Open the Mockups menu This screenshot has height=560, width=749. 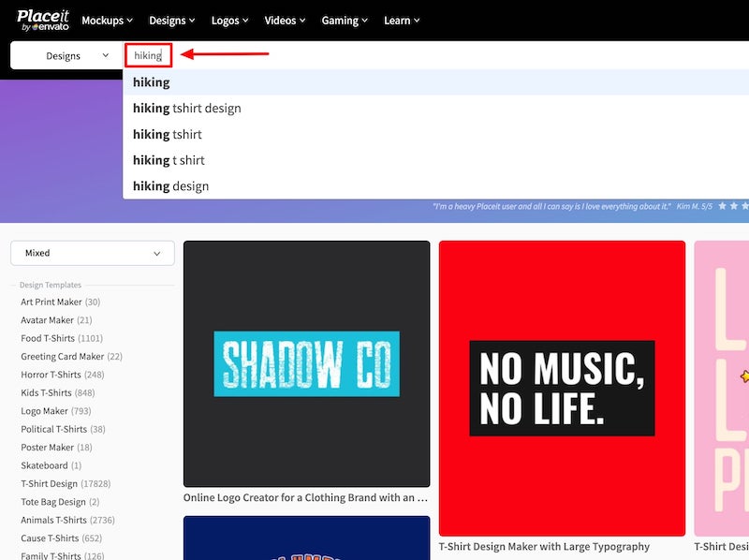107,21
